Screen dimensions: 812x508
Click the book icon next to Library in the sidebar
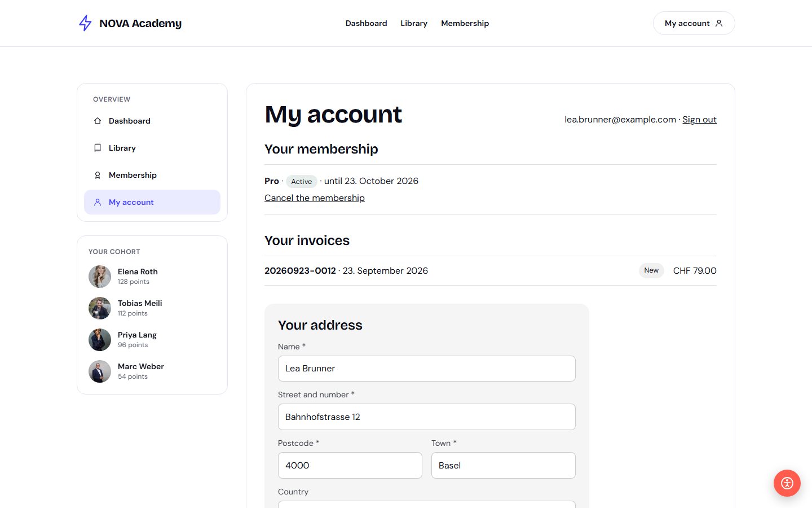(98, 148)
